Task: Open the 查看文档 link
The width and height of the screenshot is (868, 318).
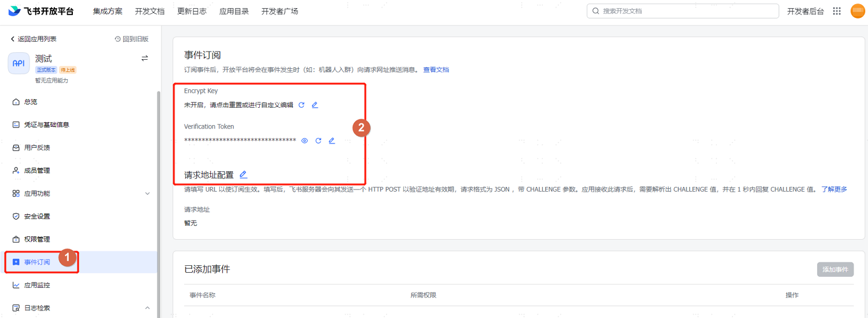Action: pos(436,70)
